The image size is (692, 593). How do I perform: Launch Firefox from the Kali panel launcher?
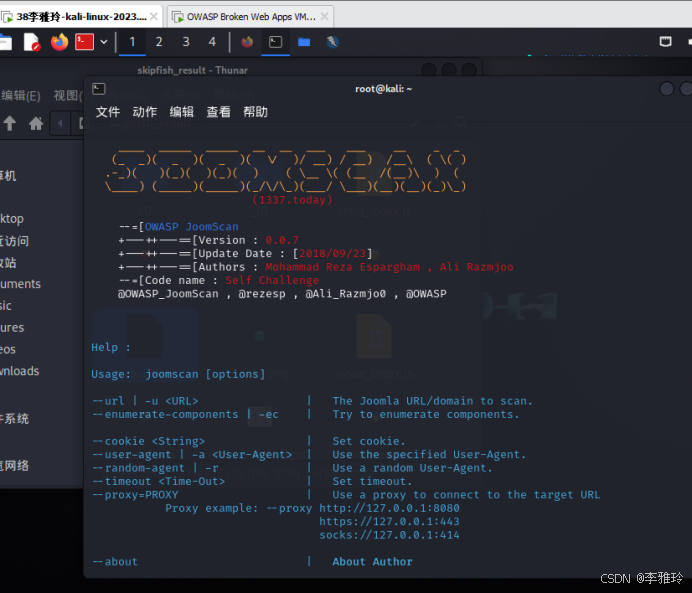point(59,42)
